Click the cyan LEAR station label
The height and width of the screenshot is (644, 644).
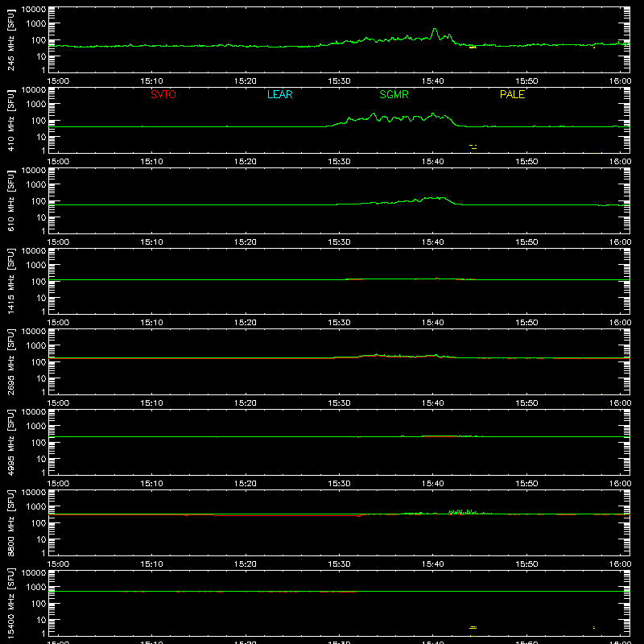pos(279,94)
